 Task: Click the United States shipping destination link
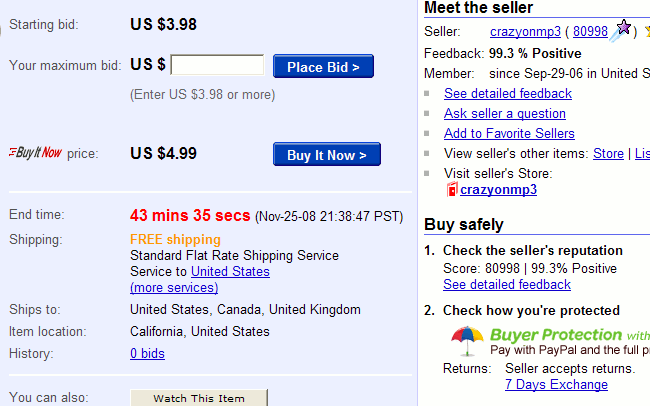[x=230, y=271]
